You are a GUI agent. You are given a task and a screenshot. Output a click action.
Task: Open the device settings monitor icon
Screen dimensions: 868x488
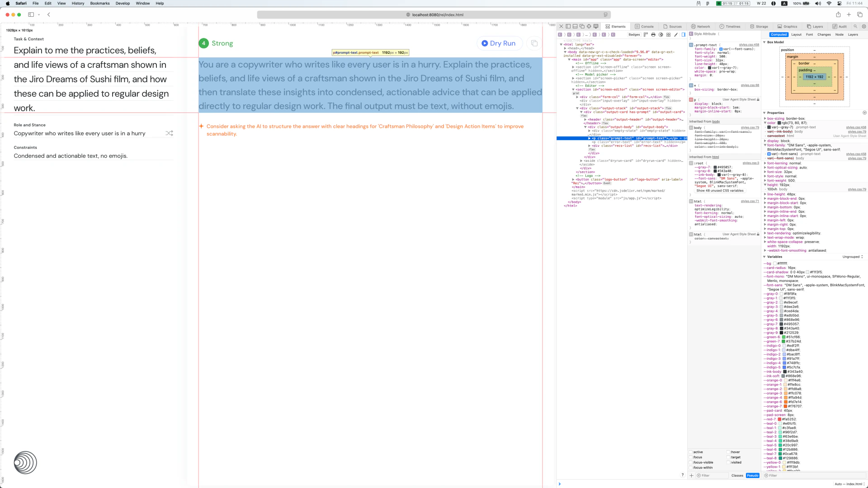(x=596, y=27)
